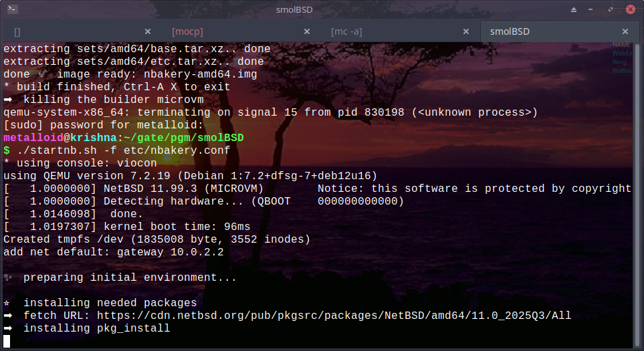Click the shade window arrow in title bar
The image size is (644, 351).
574,9
